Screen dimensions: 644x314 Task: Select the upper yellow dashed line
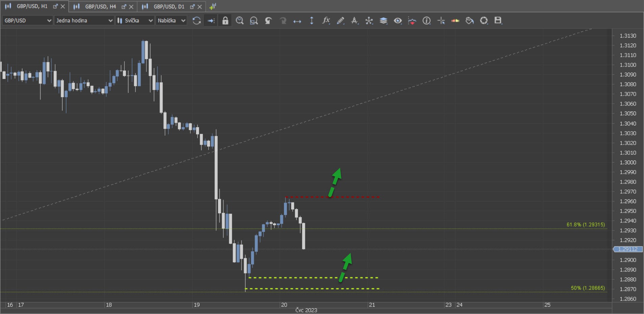tap(313, 277)
